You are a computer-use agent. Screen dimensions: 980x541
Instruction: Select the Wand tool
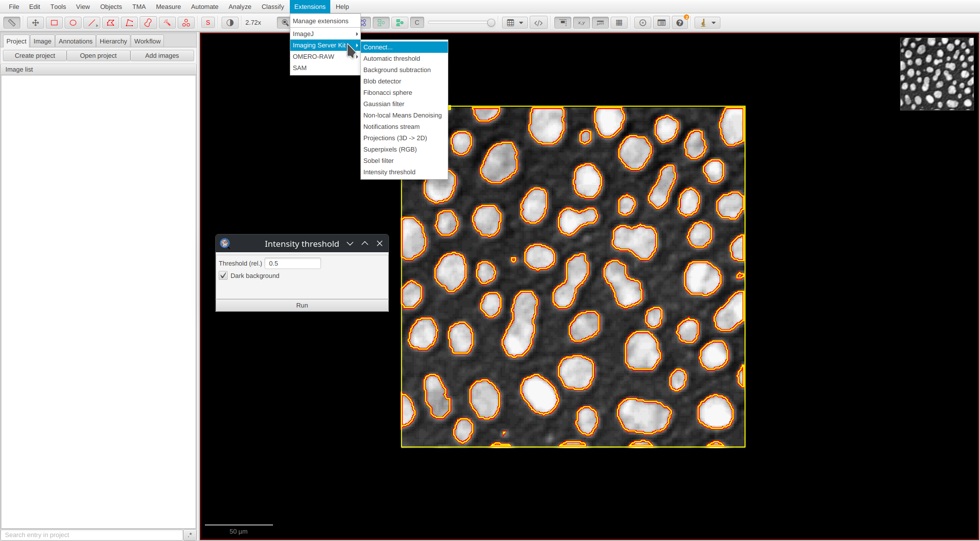[167, 23]
